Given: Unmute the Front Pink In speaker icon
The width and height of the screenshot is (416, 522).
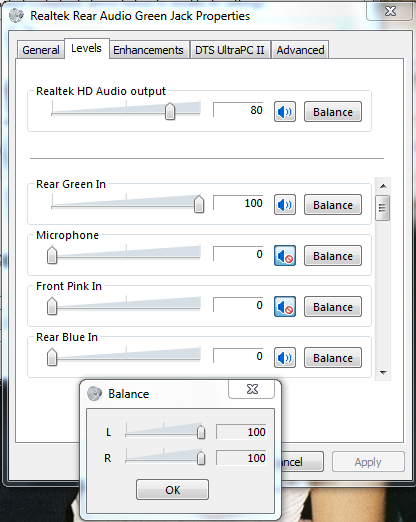Looking at the screenshot, I should (285, 307).
